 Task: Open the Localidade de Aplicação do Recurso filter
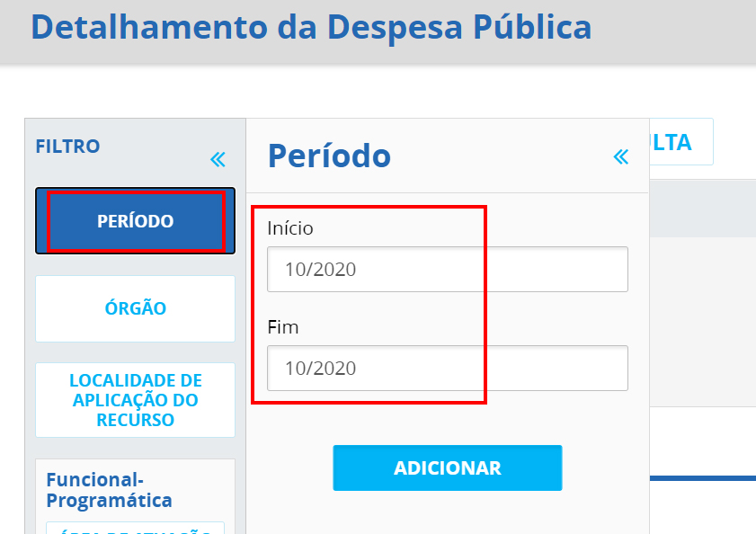pyautogui.click(x=135, y=400)
